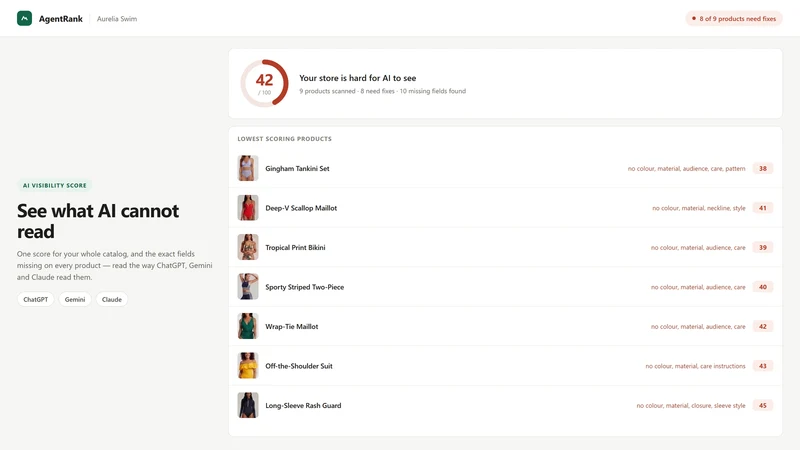Select the ChatGPT pill tag

[36, 299]
